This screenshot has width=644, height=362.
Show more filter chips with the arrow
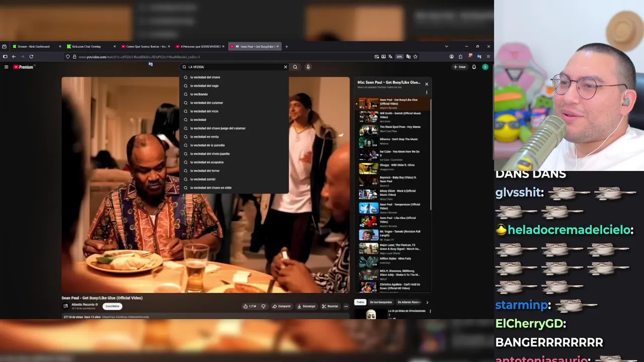427,302
